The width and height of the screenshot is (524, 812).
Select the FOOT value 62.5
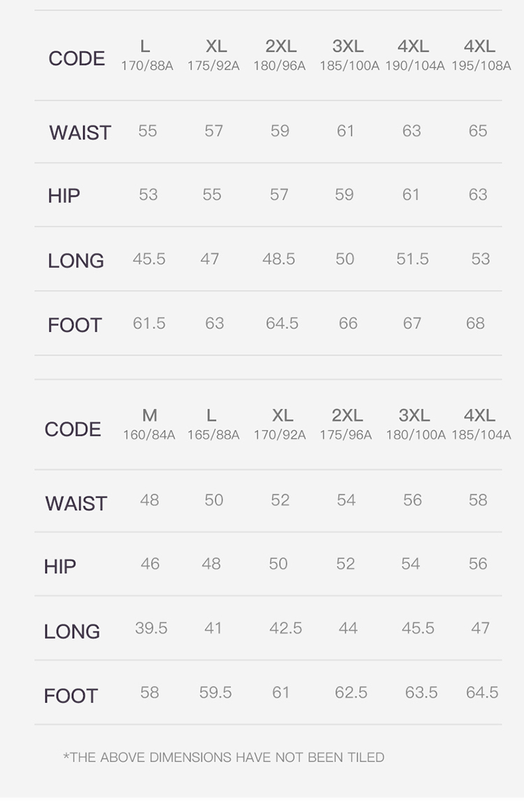[351, 693]
